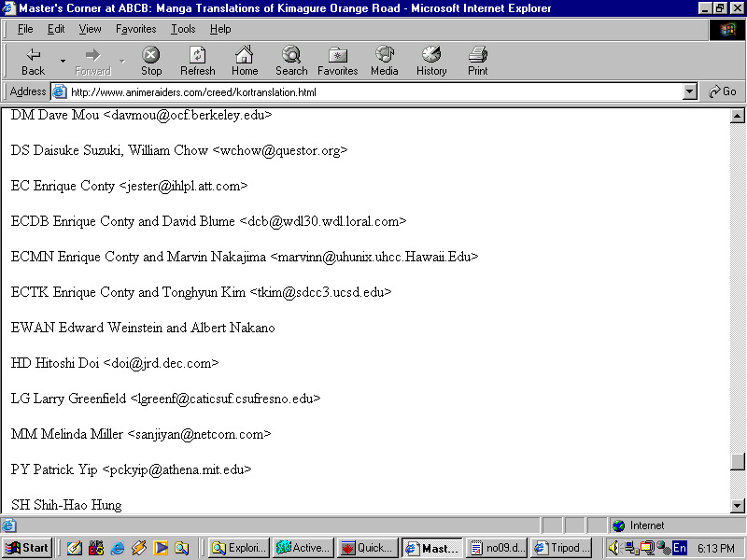Click the first Quick Launch notepad icon
The image size is (747, 560).
[x=75, y=548]
